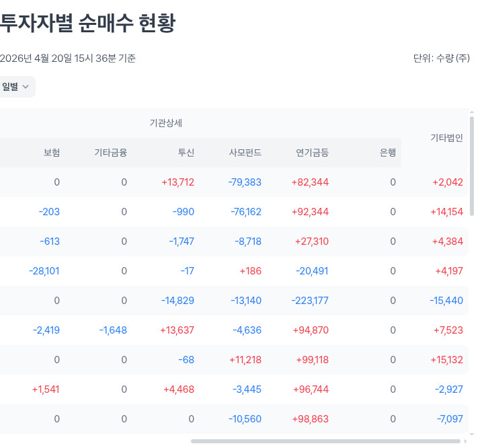Select the -28,101 보험 cell
Screen dimensions: 486x448
pyautogui.click(x=44, y=271)
